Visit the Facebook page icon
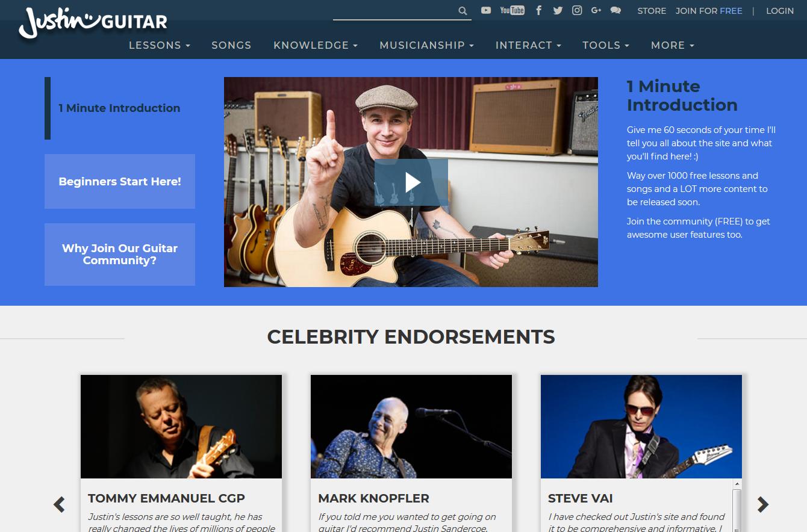 pos(539,10)
